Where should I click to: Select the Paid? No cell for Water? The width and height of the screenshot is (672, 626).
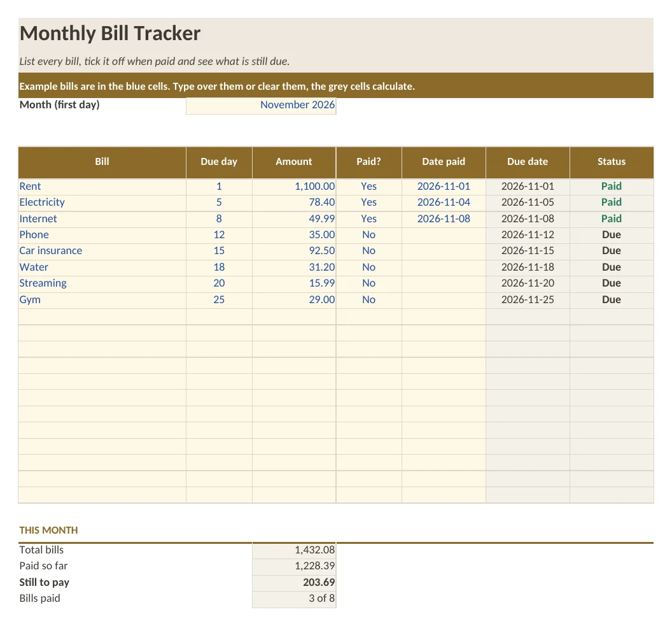(368, 267)
